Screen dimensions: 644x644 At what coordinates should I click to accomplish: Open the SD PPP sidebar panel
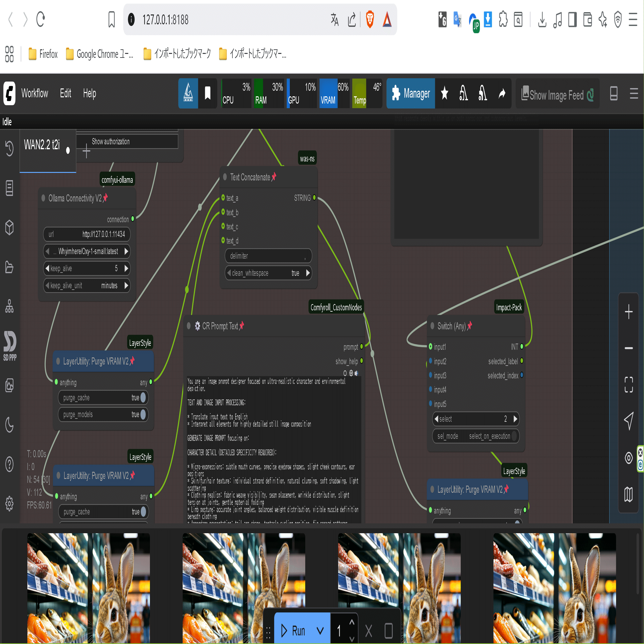click(x=10, y=345)
